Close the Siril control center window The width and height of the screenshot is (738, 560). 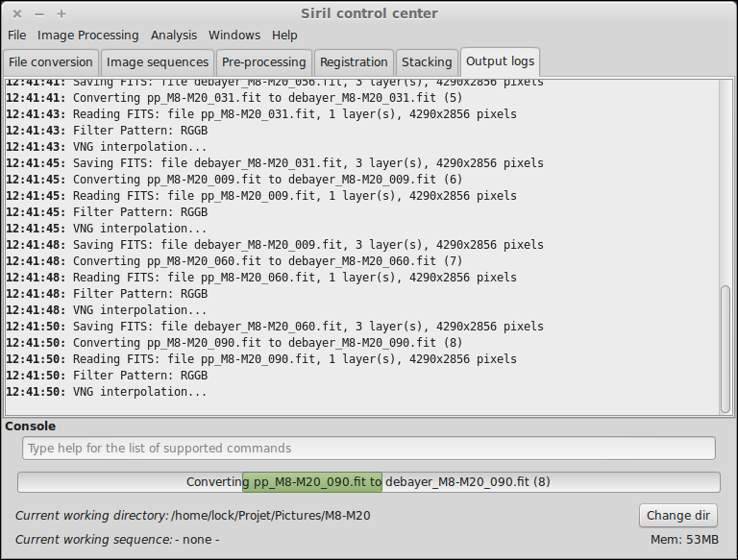(x=17, y=13)
